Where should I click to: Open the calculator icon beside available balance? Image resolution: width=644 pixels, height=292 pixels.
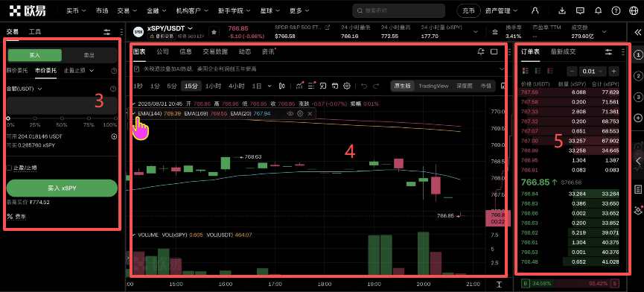pos(114,136)
